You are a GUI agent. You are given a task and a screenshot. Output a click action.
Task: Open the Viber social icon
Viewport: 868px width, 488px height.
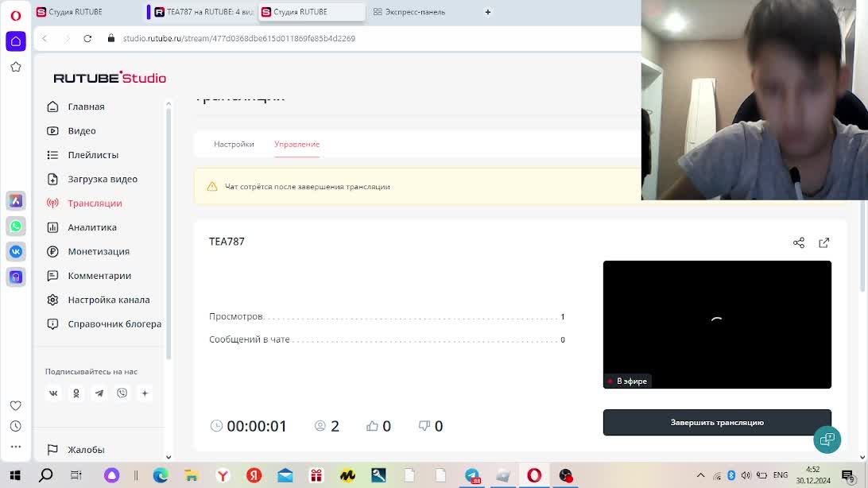(x=122, y=393)
